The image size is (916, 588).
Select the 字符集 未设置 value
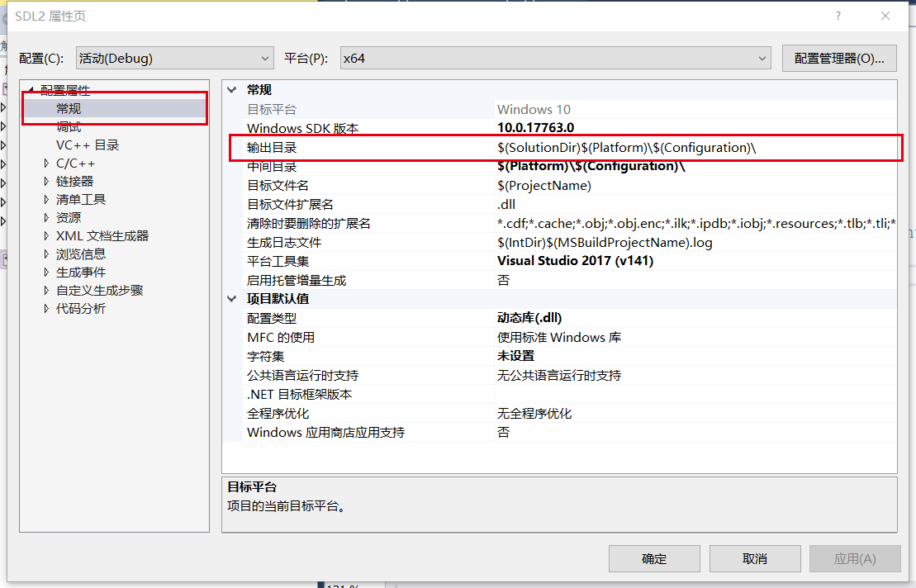tap(515, 356)
